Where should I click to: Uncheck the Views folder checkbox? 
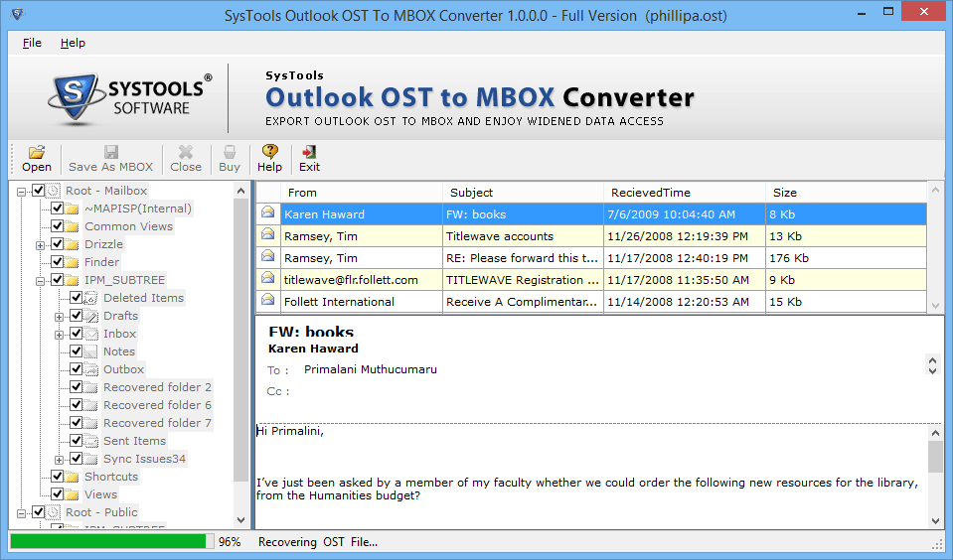(57, 494)
